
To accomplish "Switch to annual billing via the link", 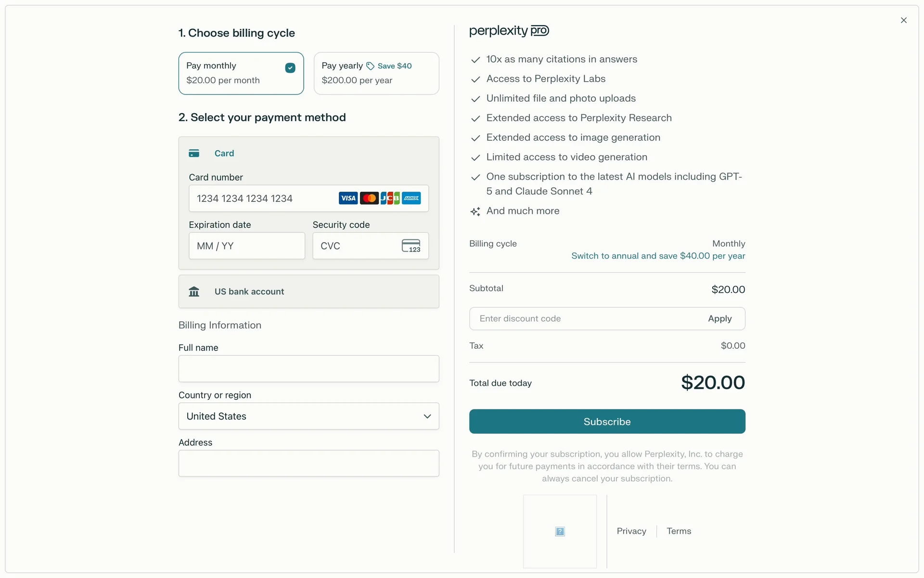I will [x=658, y=256].
